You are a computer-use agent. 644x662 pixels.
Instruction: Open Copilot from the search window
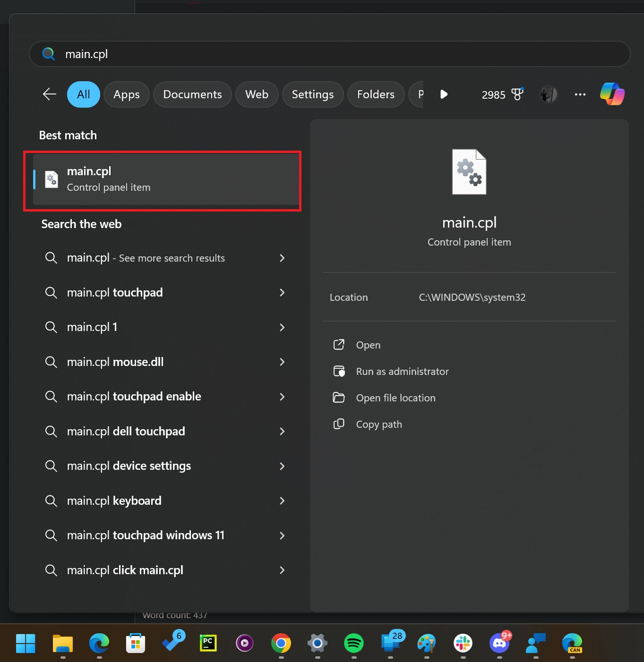click(x=612, y=94)
